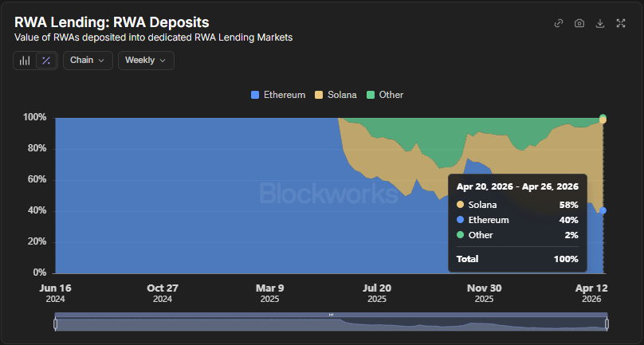
Task: Click the green Other legend swatch
Action: coord(371,95)
